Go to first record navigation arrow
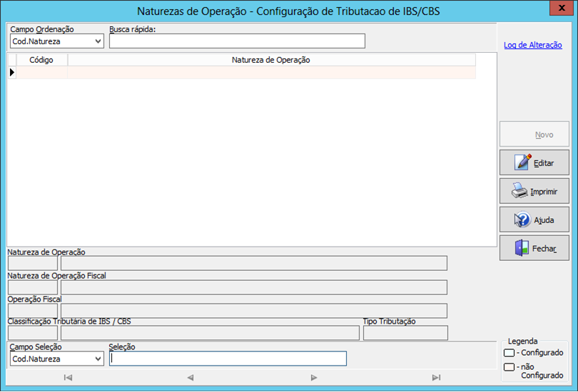Viewport: 578px width, 392px height. pyautogui.click(x=68, y=378)
